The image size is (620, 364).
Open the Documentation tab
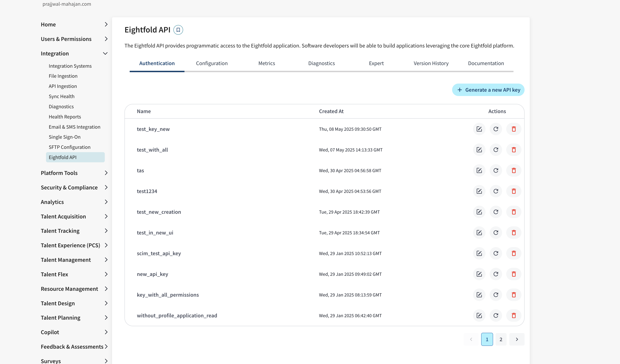click(x=486, y=63)
